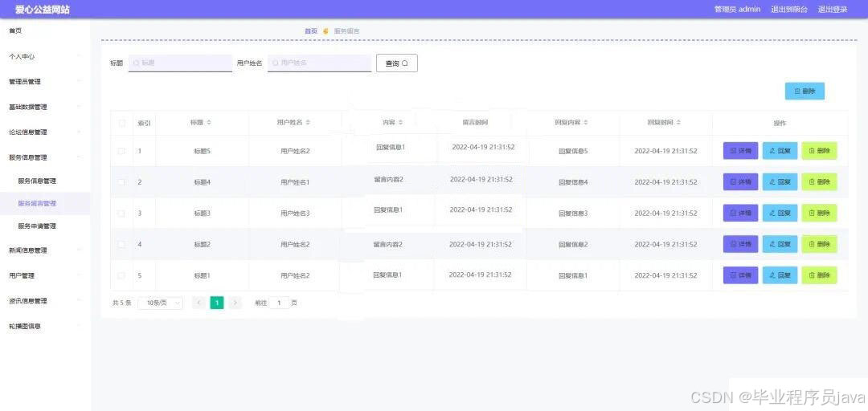Go to previous page arrow in pagination
The width and height of the screenshot is (868, 411).
[199, 303]
